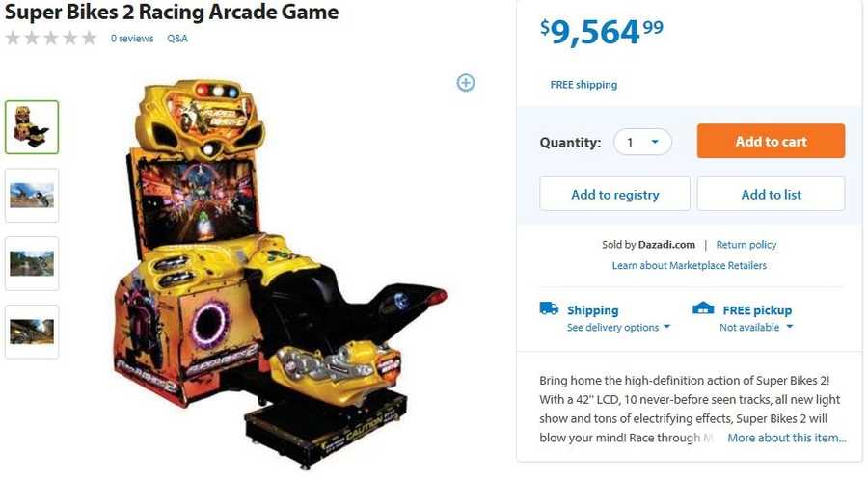The image size is (868, 480).
Task: Click the star rating icons
Action: [51, 39]
